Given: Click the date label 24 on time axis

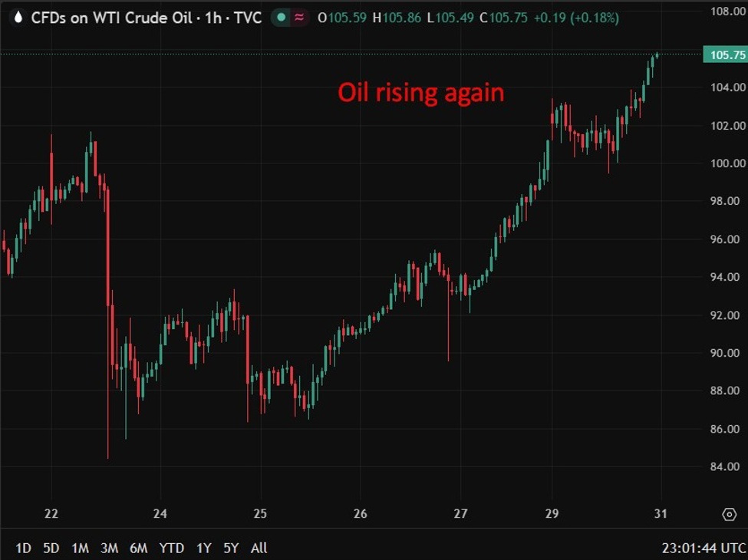Looking at the screenshot, I should (x=160, y=514).
